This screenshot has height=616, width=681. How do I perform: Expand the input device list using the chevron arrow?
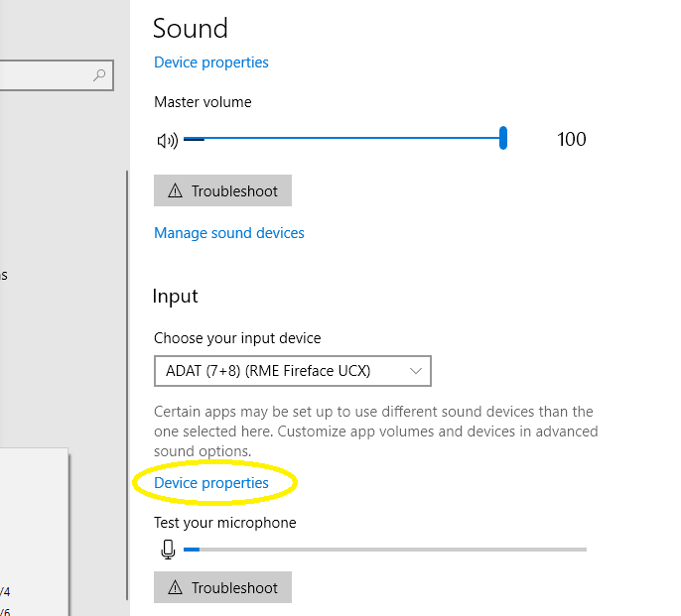tap(416, 371)
